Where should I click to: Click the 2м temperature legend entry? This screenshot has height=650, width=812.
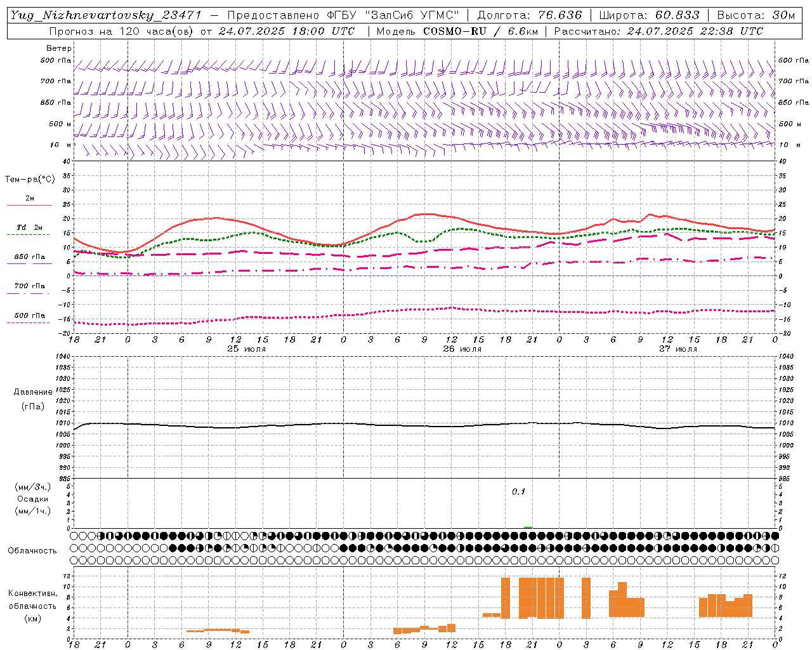(x=30, y=199)
